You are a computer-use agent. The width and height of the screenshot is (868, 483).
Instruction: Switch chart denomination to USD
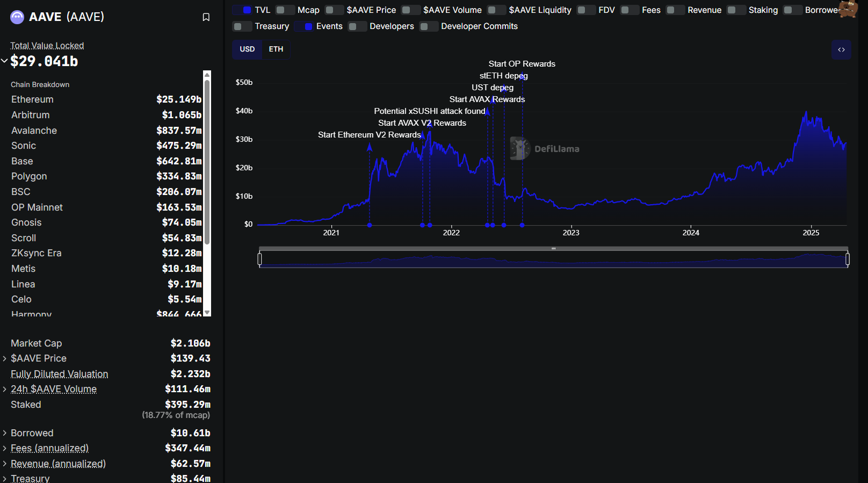pyautogui.click(x=247, y=49)
